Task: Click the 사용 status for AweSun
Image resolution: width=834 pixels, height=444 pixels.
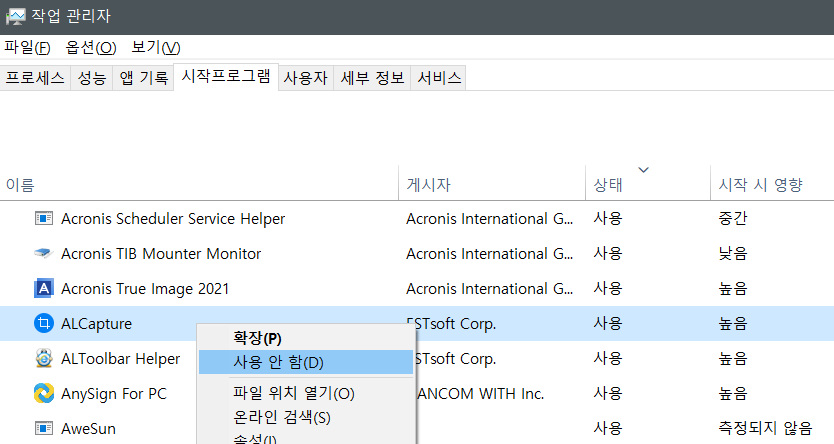Action: pyautogui.click(x=608, y=428)
